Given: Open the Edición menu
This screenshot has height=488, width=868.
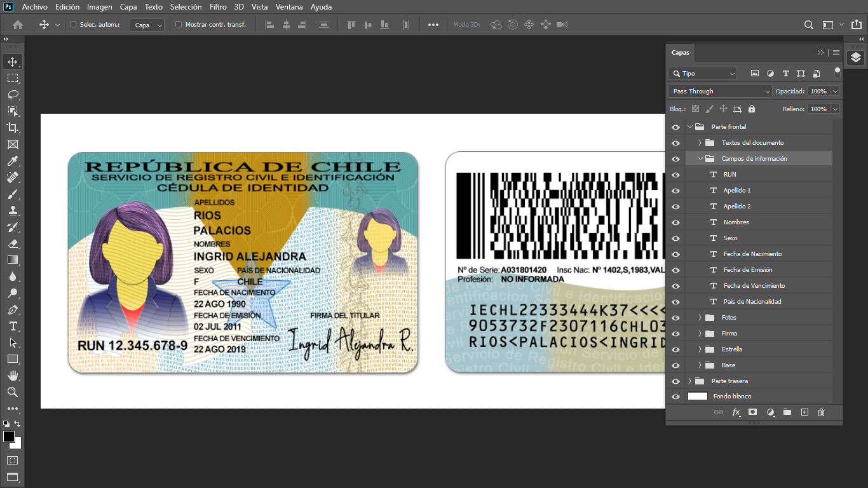Looking at the screenshot, I should pos(67,7).
